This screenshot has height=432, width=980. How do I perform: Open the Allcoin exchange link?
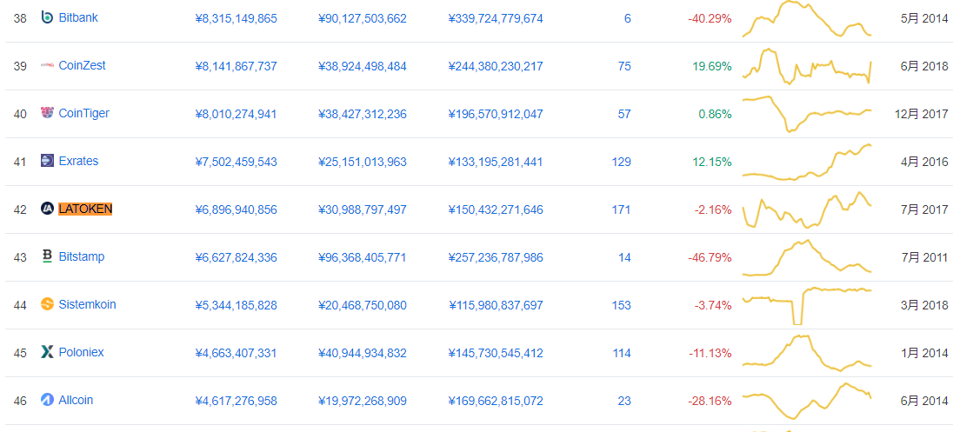pos(76,400)
